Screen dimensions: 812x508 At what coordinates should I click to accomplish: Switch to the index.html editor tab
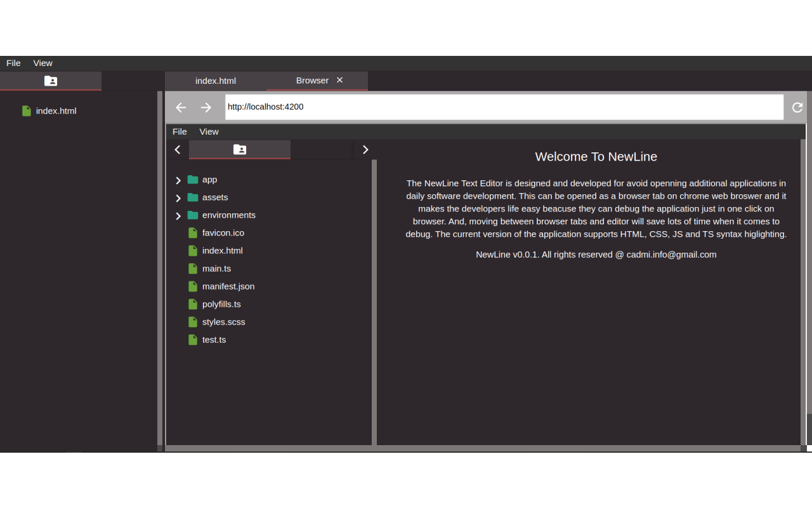(216, 81)
